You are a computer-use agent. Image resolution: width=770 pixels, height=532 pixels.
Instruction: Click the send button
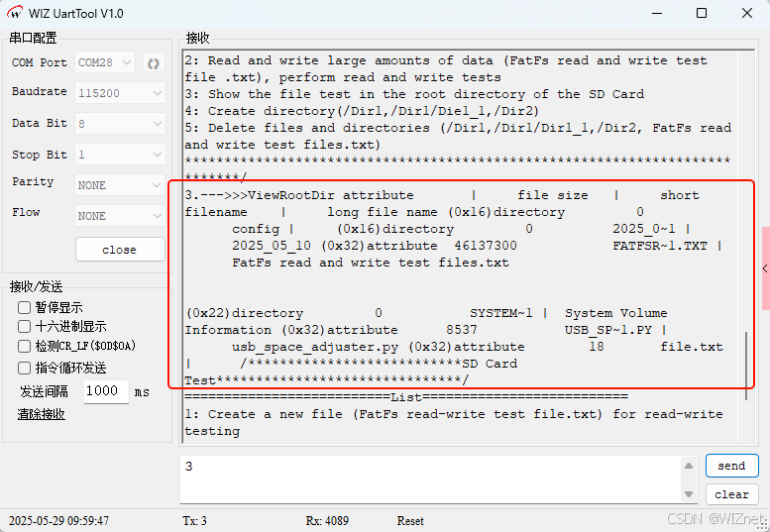click(x=731, y=466)
